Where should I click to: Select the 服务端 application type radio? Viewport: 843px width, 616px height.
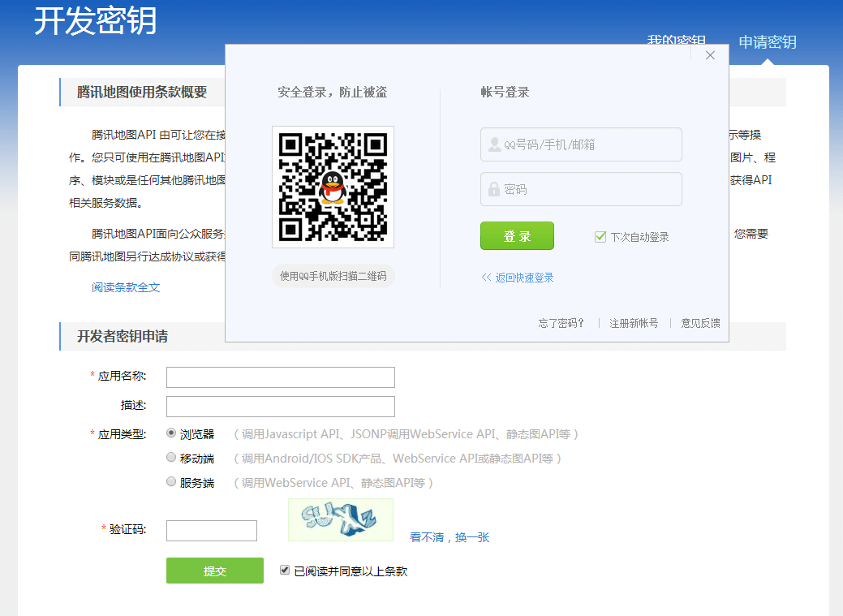click(171, 481)
